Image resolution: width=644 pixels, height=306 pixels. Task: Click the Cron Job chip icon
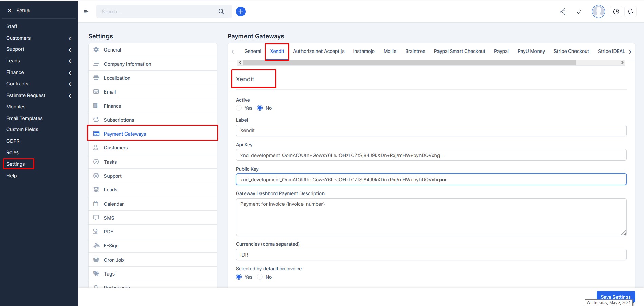point(96,260)
